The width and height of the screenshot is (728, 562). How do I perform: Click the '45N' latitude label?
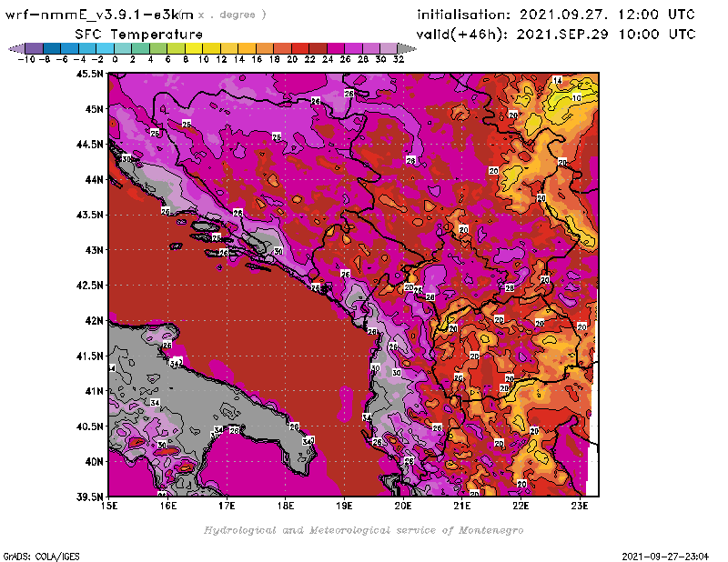[x=95, y=109]
